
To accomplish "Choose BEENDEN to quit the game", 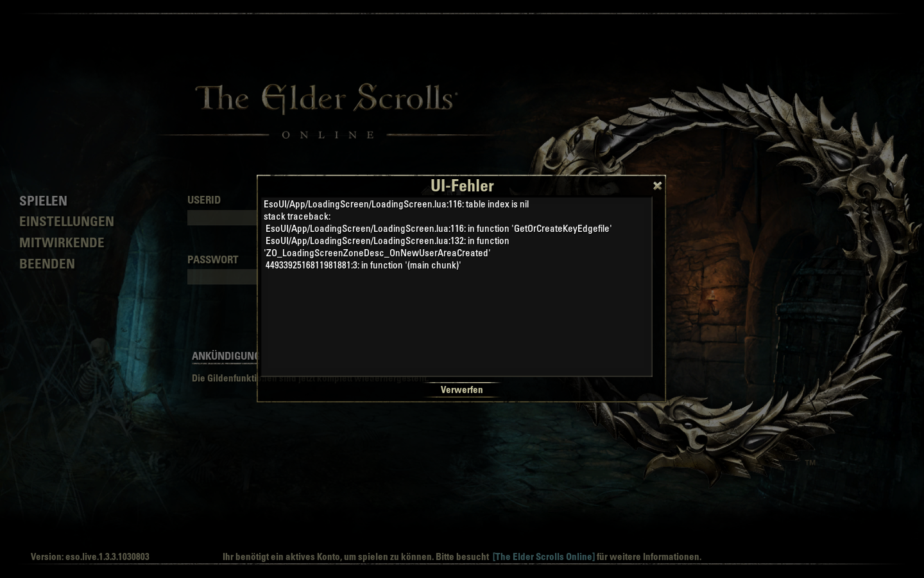I will point(47,264).
